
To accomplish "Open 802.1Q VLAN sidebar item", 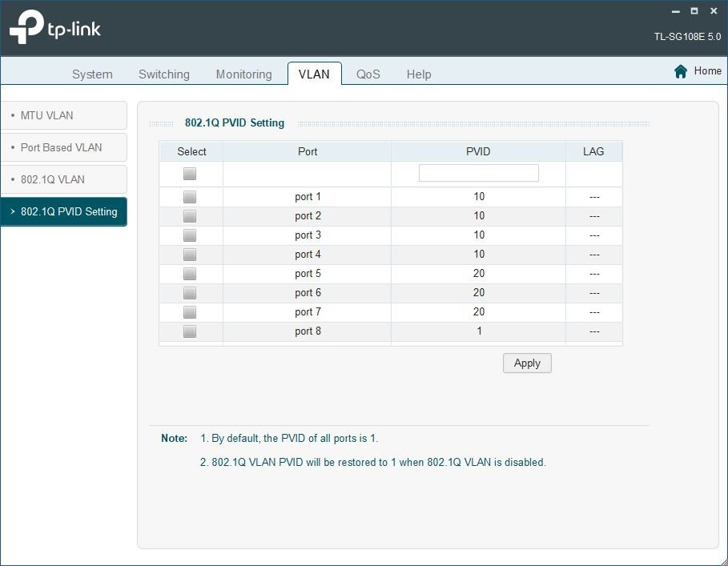I will [x=63, y=179].
